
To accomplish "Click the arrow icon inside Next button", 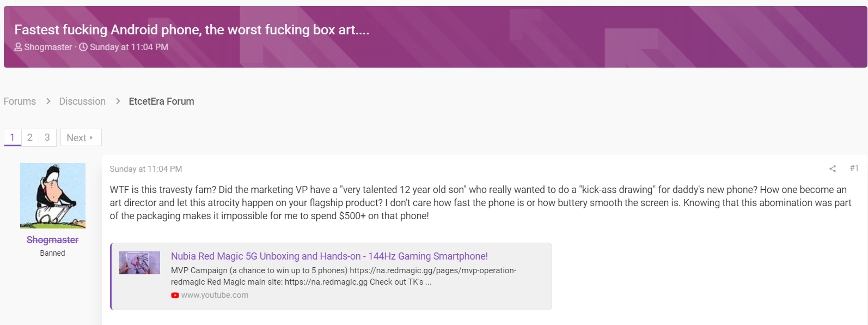I will (x=91, y=137).
